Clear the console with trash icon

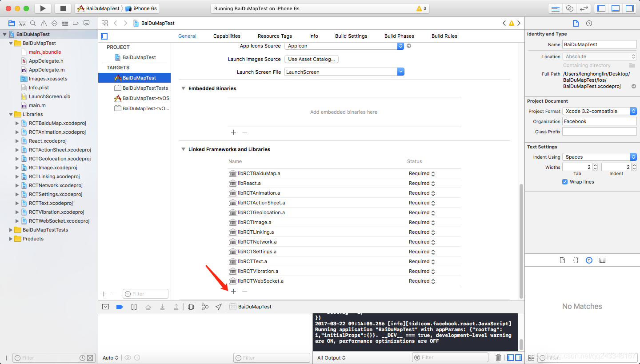coord(499,357)
